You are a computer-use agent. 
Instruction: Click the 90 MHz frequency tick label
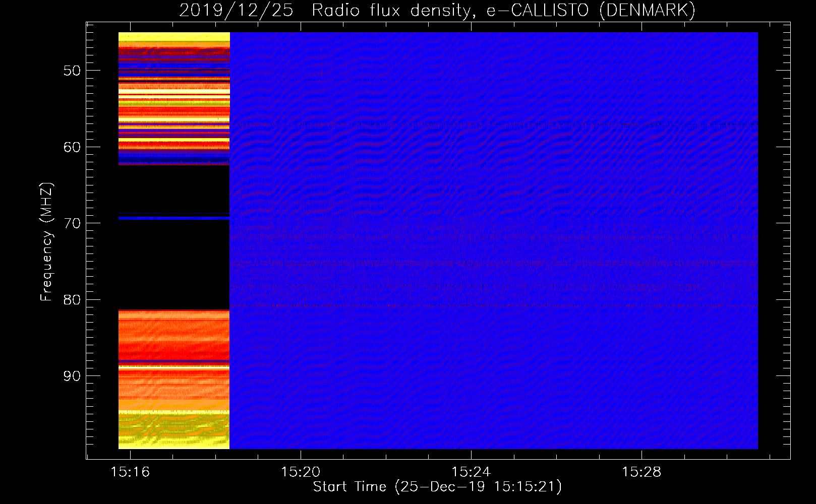pyautogui.click(x=72, y=376)
